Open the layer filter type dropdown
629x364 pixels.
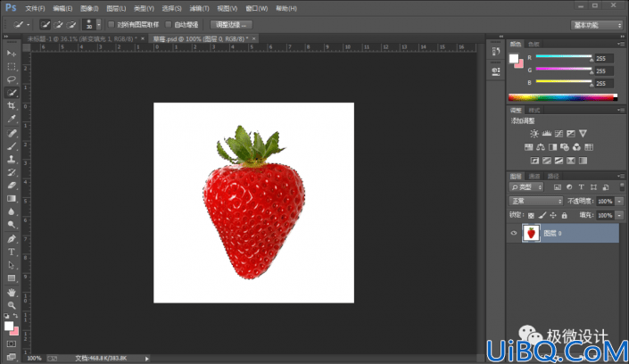click(526, 187)
